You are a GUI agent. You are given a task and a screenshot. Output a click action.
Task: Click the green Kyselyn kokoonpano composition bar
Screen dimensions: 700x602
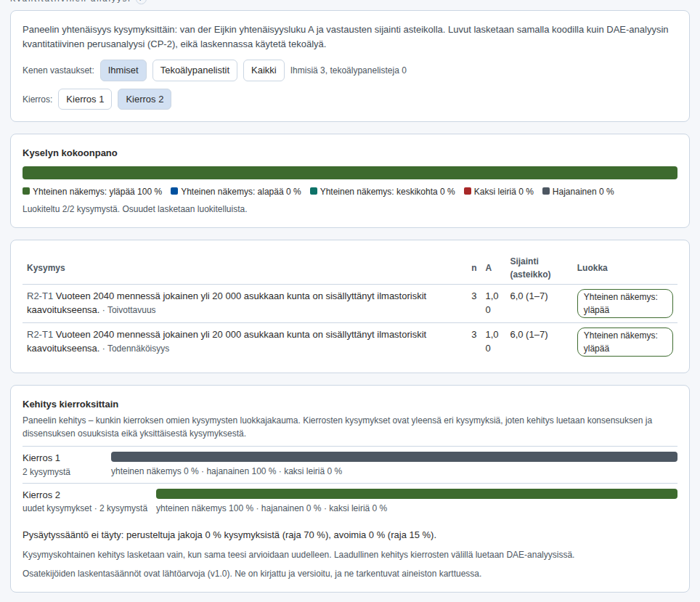350,173
